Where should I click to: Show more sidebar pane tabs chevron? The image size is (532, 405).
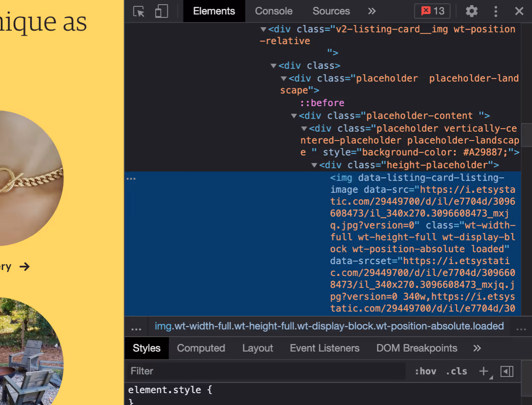pos(477,348)
